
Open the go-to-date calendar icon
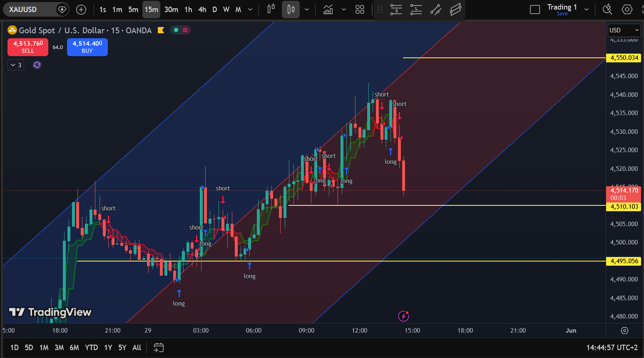tap(159, 348)
